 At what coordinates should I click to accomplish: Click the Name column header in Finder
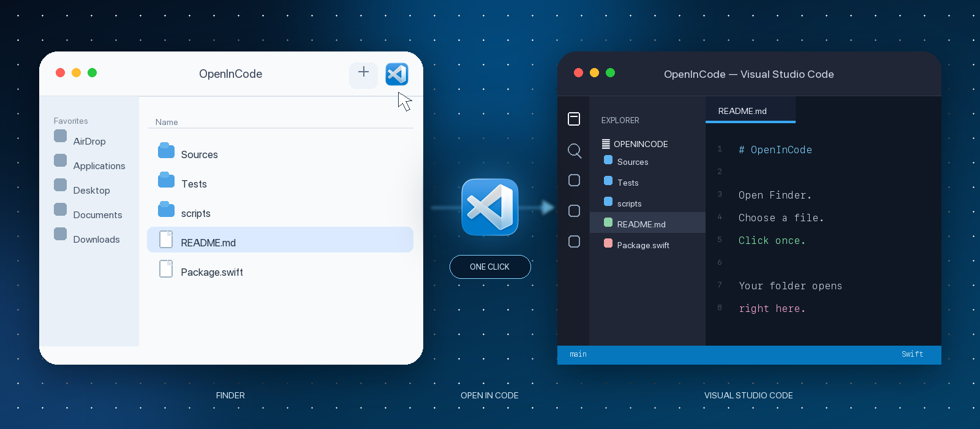(x=167, y=122)
